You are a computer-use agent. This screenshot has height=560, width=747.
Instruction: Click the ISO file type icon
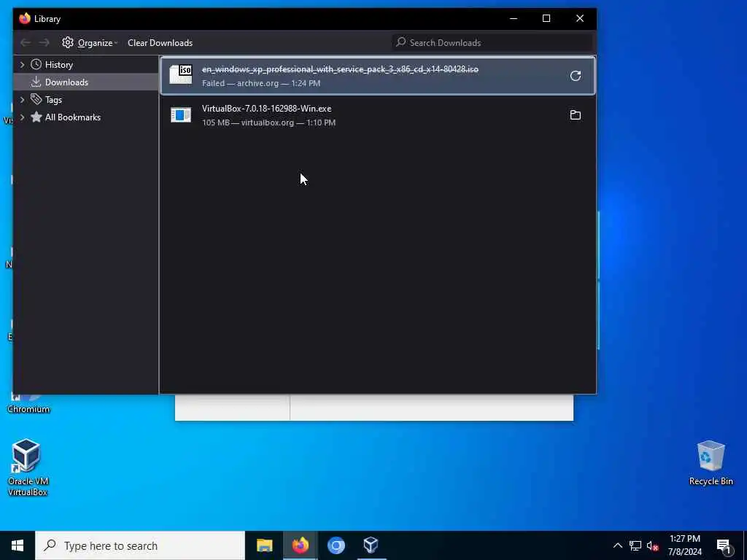coord(181,75)
